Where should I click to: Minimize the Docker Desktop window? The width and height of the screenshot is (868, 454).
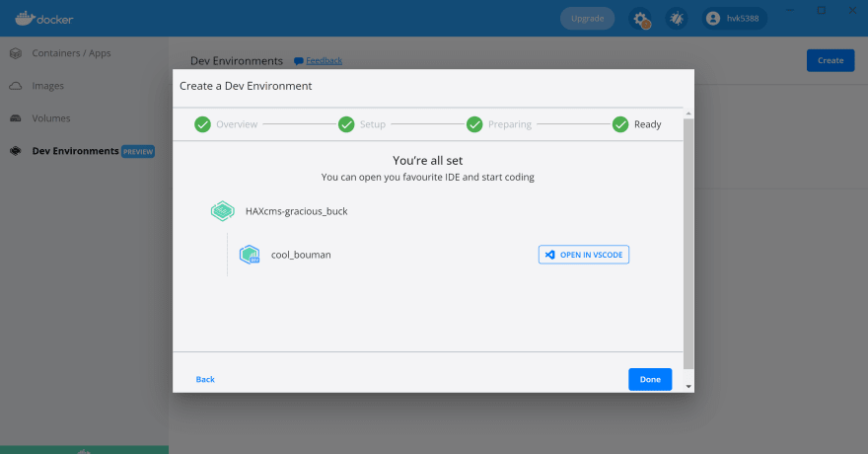pyautogui.click(x=790, y=11)
